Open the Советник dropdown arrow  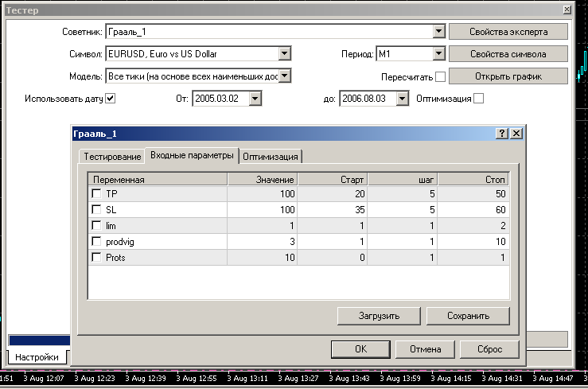(x=438, y=32)
